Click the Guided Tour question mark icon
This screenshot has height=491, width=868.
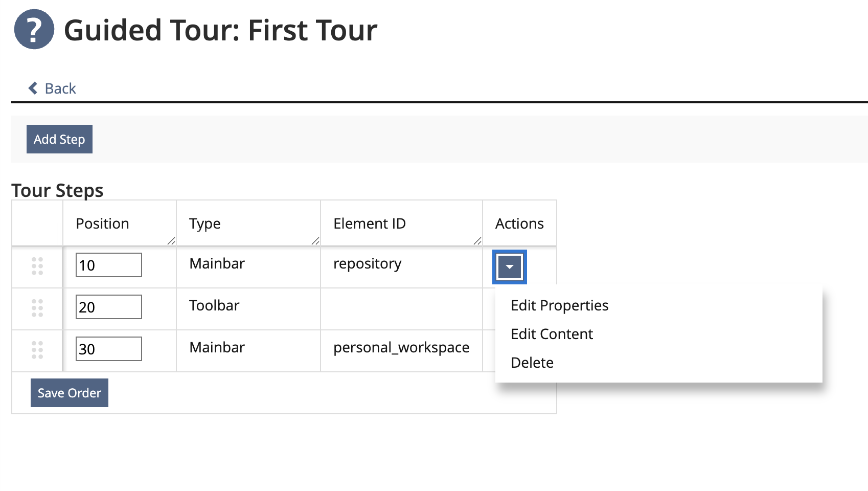coord(34,30)
